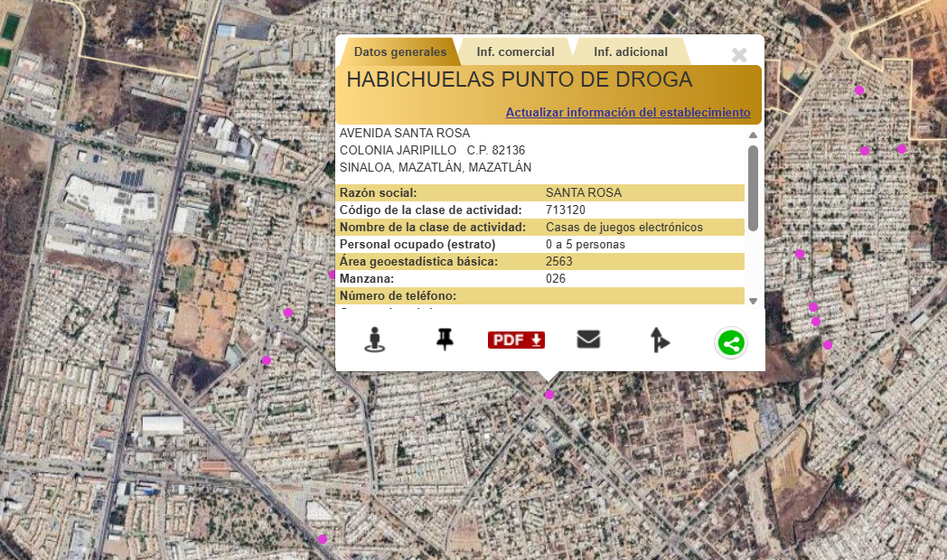This screenshot has width=947, height=560.
Task: Select text HABICHUELAS PUNTO DE DROGA
Action: [x=520, y=79]
